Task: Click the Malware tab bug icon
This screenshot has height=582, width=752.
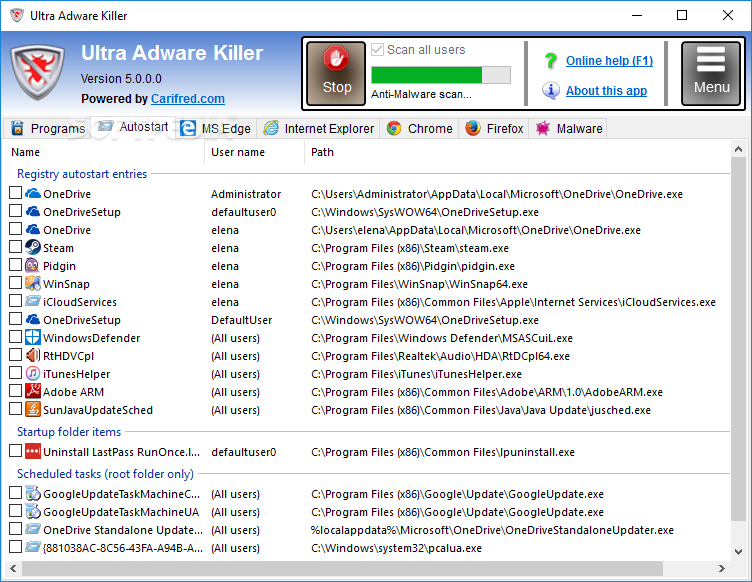Action: point(542,128)
